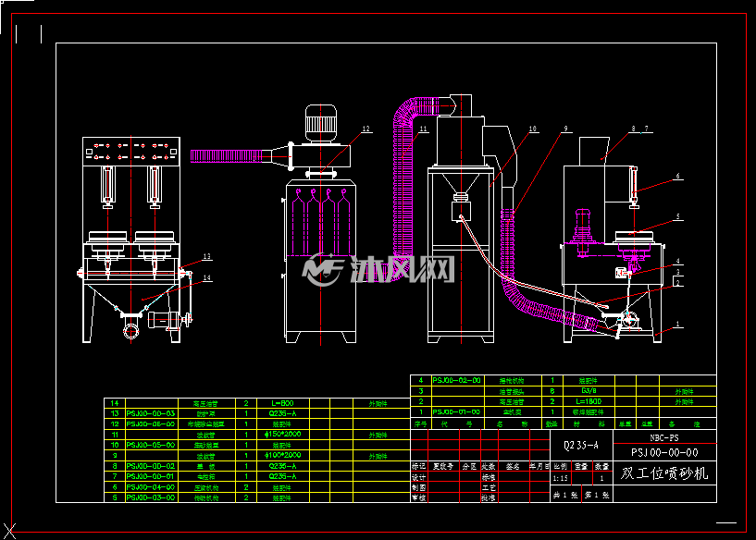Select part code "PSJ00-02-00" in row 4

pyautogui.click(x=456, y=380)
